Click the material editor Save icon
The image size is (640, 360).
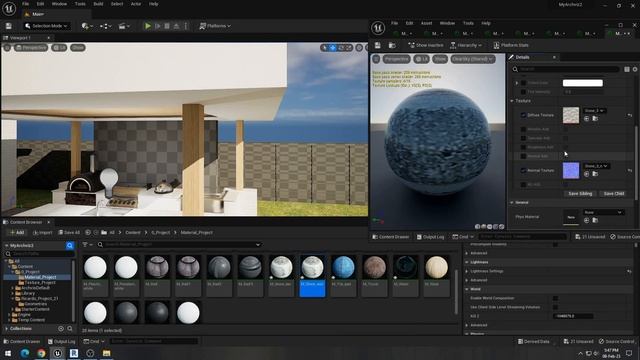pos(378,45)
